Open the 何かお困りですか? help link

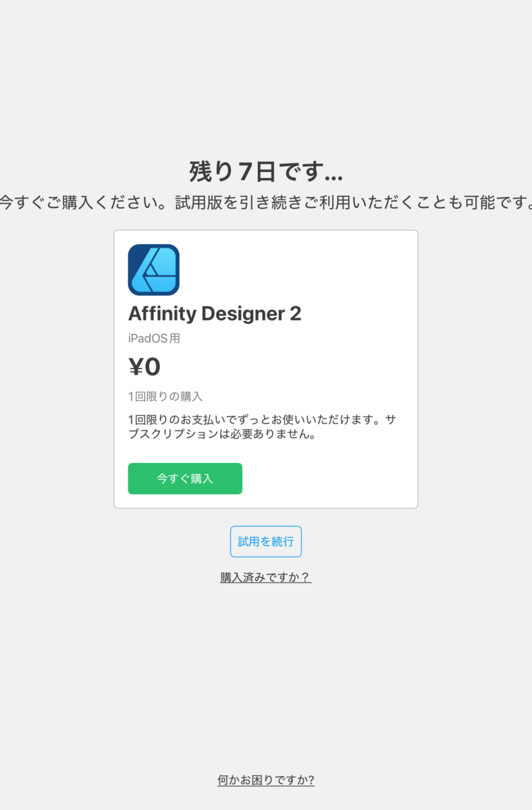pos(265,780)
